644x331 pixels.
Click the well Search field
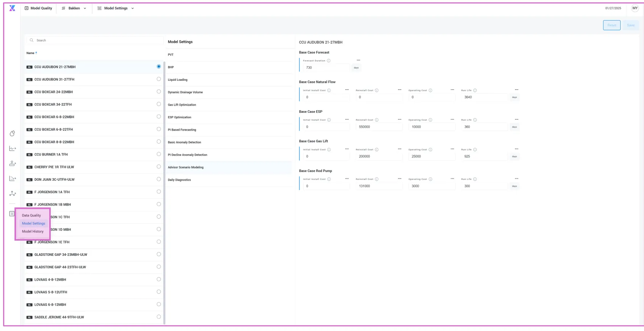pyautogui.click(x=95, y=40)
